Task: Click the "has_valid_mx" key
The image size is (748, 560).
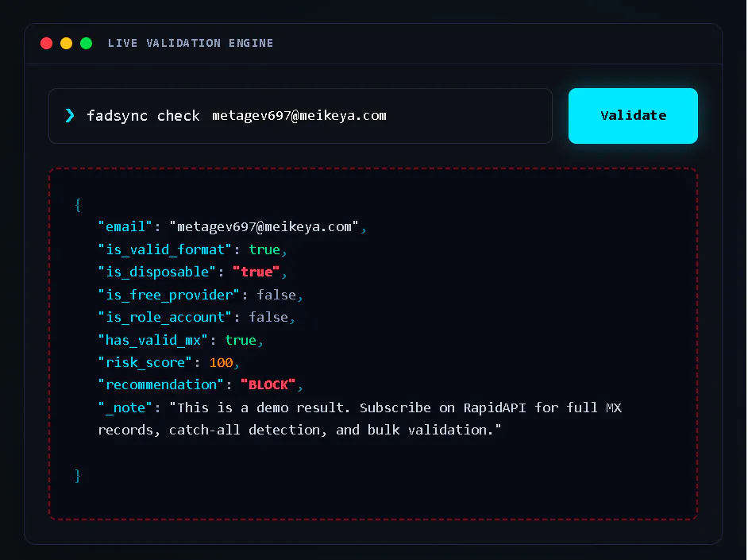Action: 152,340
